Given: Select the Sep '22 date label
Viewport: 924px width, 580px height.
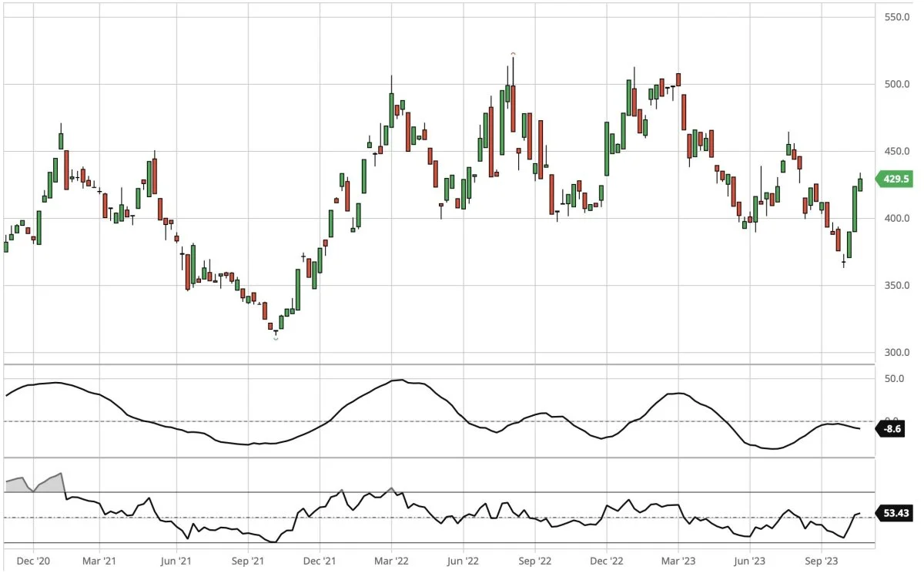Looking at the screenshot, I should (534, 562).
